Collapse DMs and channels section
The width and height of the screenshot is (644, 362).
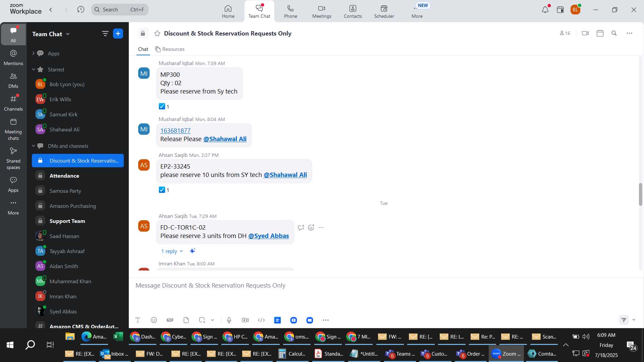[34, 146]
